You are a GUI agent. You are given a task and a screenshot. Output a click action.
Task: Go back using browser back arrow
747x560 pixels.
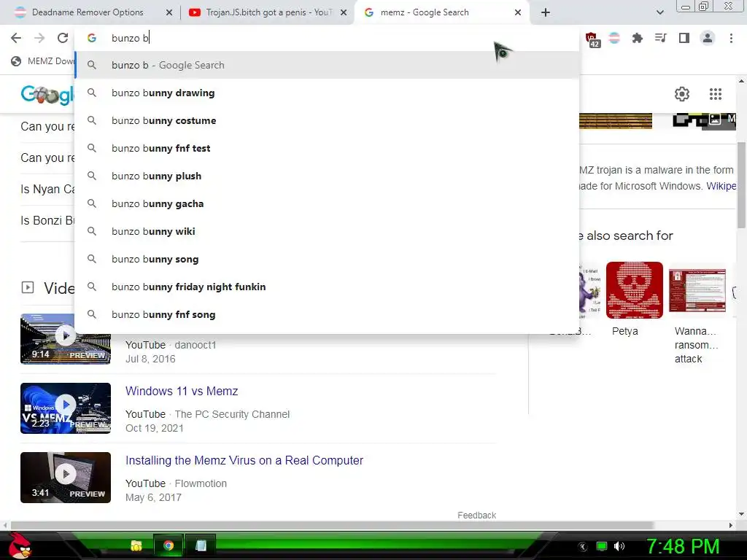[x=16, y=38]
